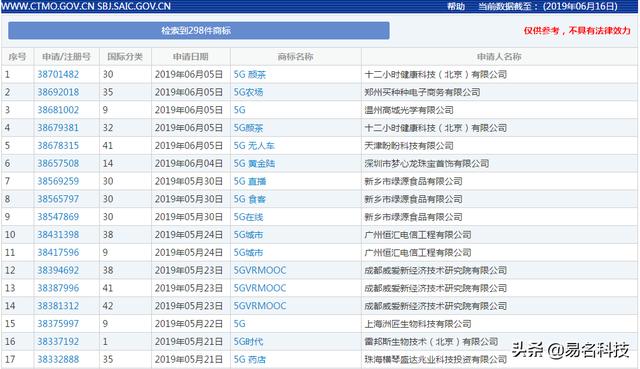Click the 帮助 help link
Image resolution: width=640 pixels, height=369 pixels.
point(456,7)
